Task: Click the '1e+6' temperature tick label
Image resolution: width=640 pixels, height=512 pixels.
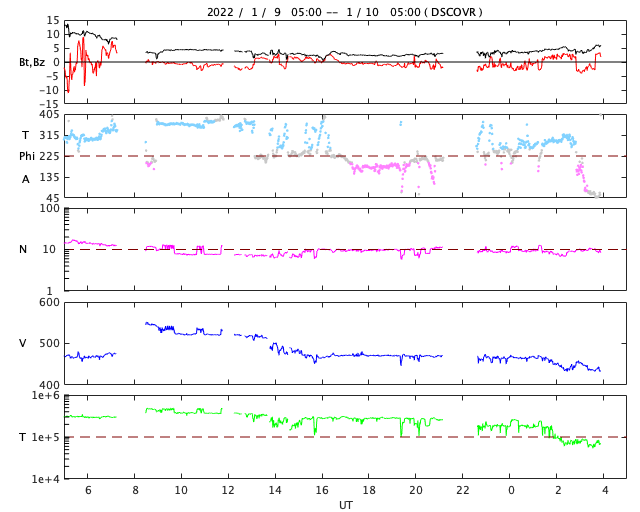Action: coord(46,395)
